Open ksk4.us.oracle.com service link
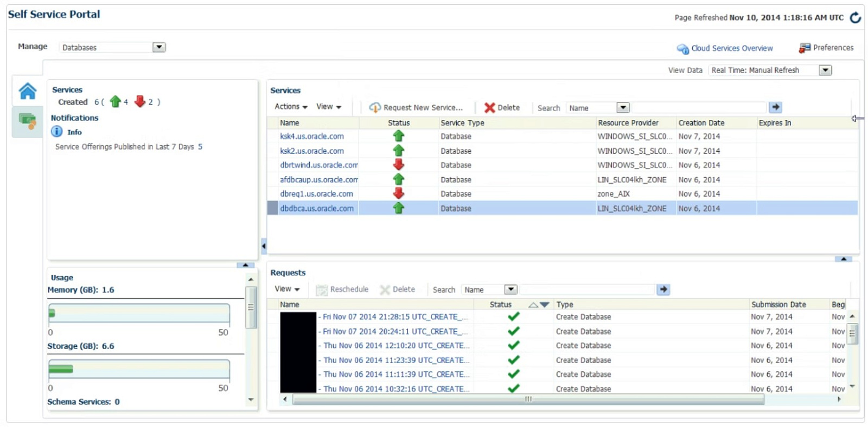 click(x=312, y=136)
